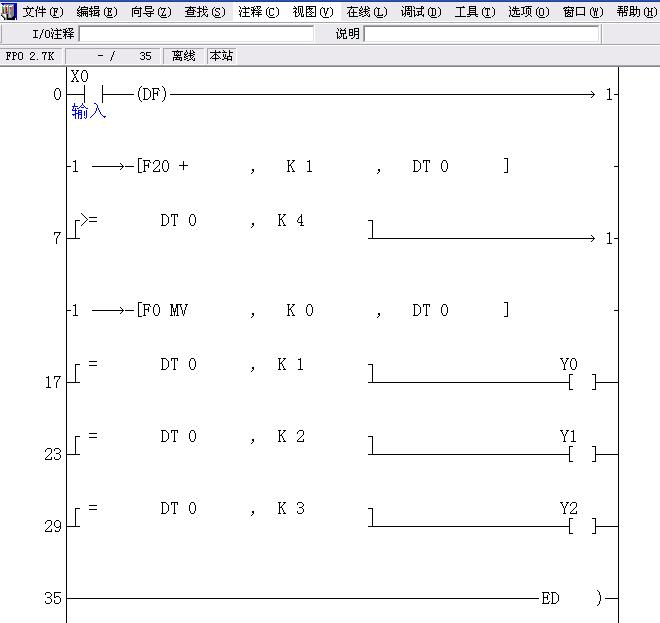The width and height of the screenshot is (660, 623).
Task: Select the Y2 output coil
Action: tap(583, 526)
